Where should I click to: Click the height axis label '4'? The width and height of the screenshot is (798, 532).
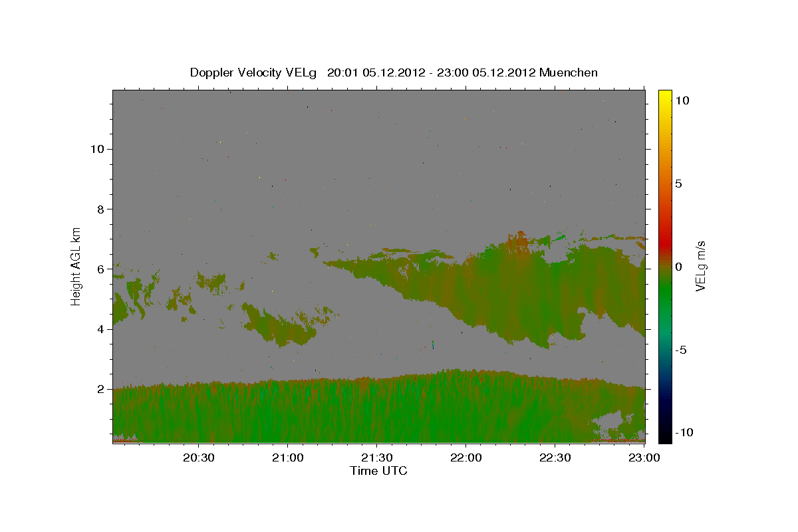pyautogui.click(x=100, y=329)
